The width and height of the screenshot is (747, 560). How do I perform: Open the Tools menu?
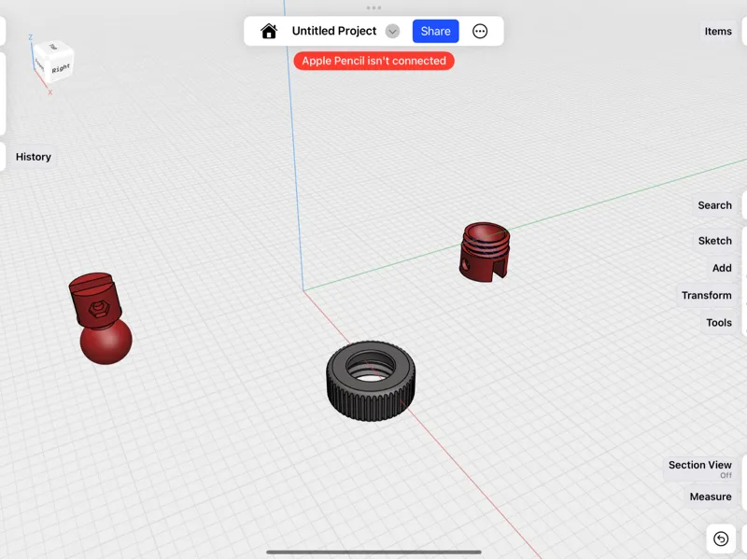click(x=718, y=322)
